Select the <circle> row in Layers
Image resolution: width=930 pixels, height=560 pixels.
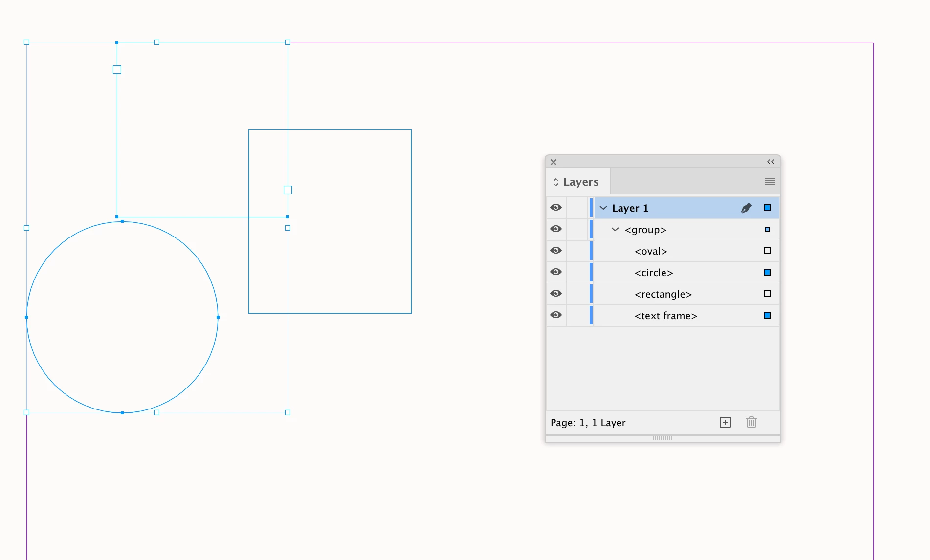pyautogui.click(x=663, y=272)
